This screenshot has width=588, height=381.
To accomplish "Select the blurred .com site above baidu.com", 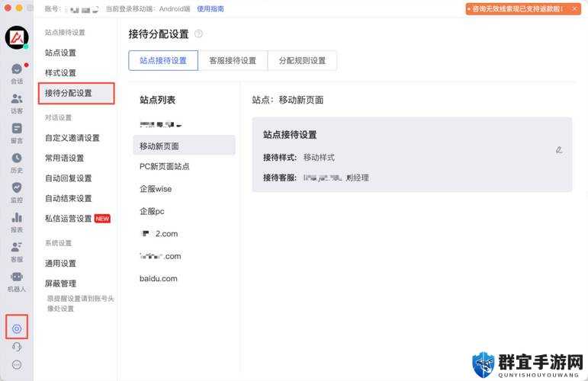I will tap(160, 257).
